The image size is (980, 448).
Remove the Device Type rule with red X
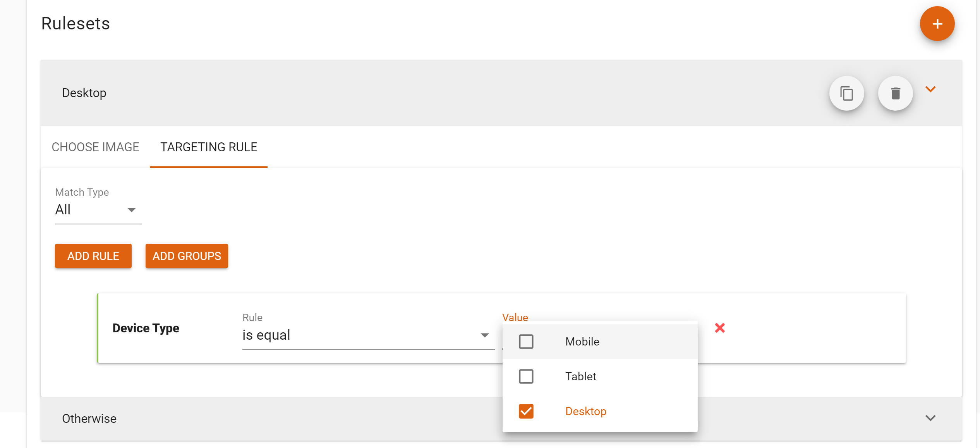[x=719, y=328]
